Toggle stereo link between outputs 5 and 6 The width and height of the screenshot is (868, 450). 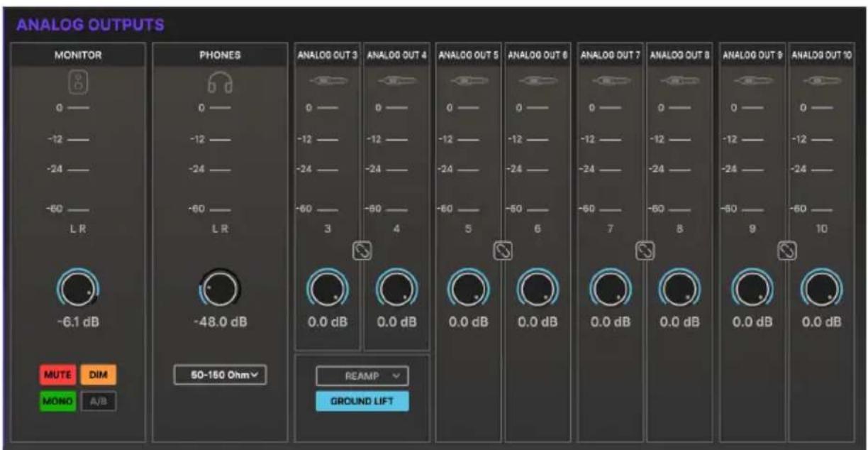coord(503,250)
